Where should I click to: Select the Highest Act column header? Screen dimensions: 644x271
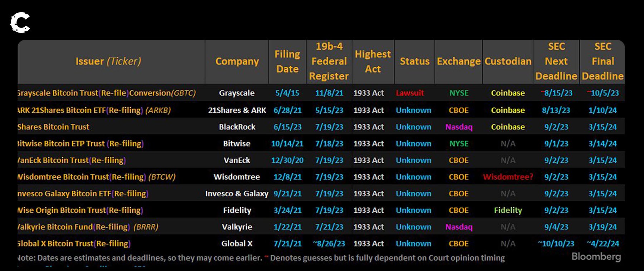[x=373, y=61]
